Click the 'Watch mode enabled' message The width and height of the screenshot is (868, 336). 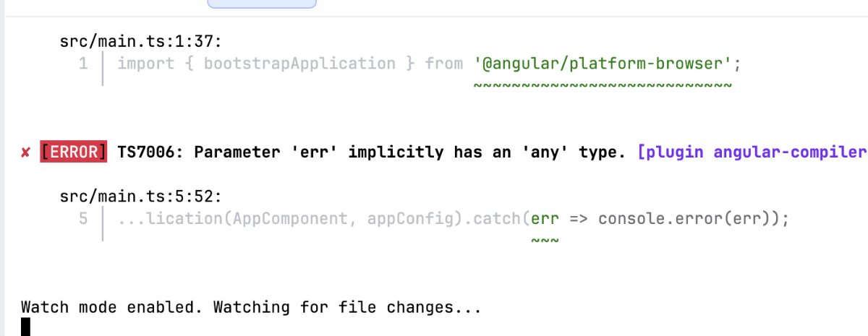251,307
